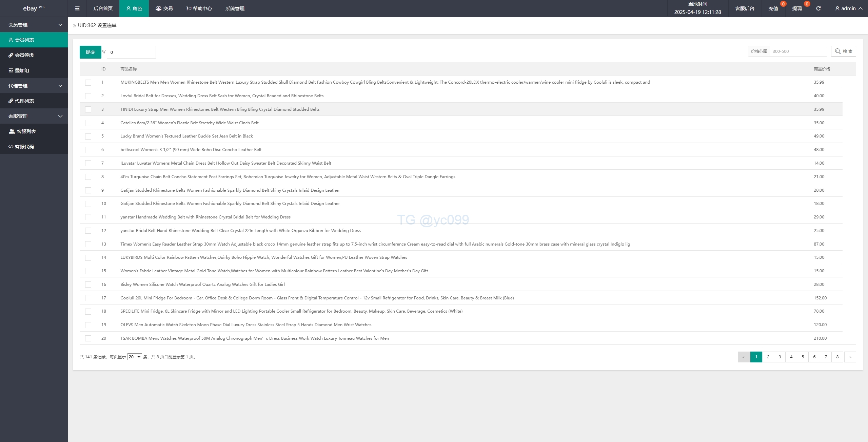868x442 pixels.
Task: Switch to the 交易 top tab
Action: pyautogui.click(x=164, y=8)
